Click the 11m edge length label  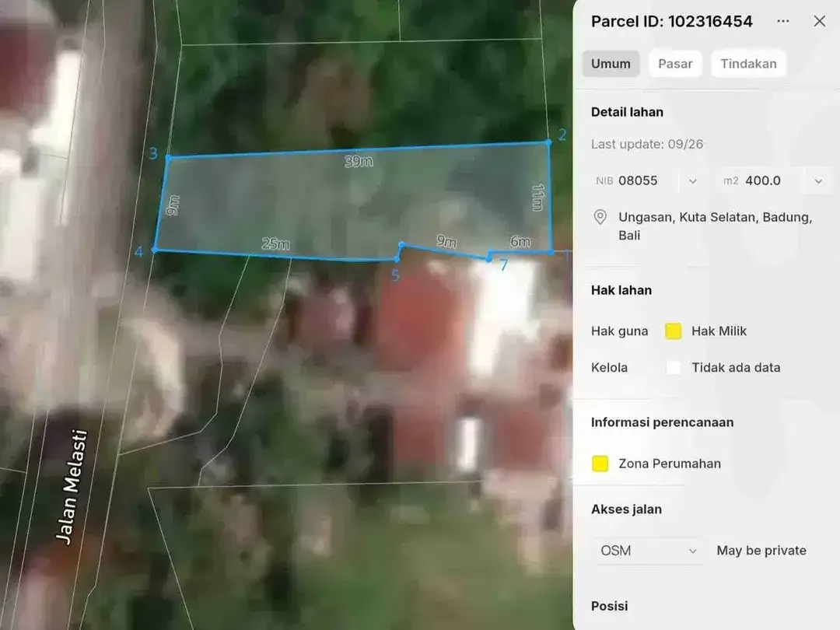coord(538,197)
